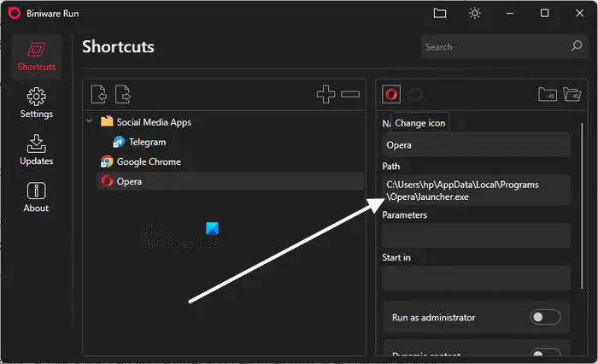
Task: Click the open folder location icon
Action: pos(572,94)
